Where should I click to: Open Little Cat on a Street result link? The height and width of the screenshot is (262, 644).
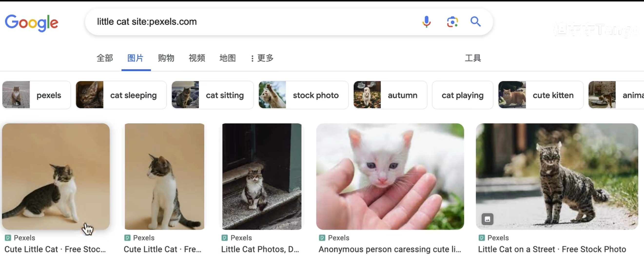click(x=552, y=249)
